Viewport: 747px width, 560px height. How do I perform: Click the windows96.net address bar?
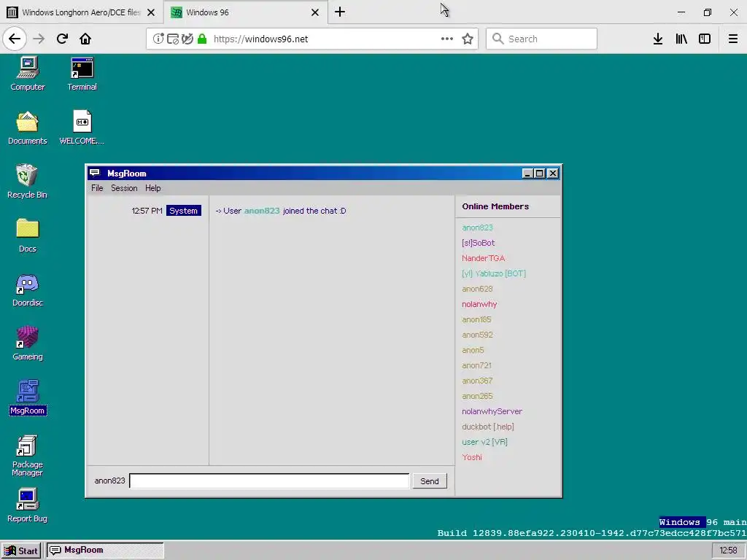tap(312, 39)
